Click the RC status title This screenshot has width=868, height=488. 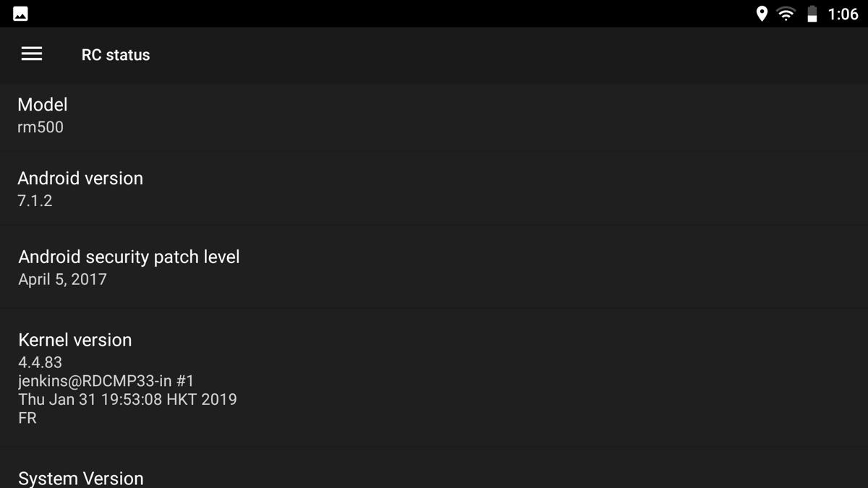[x=116, y=55]
